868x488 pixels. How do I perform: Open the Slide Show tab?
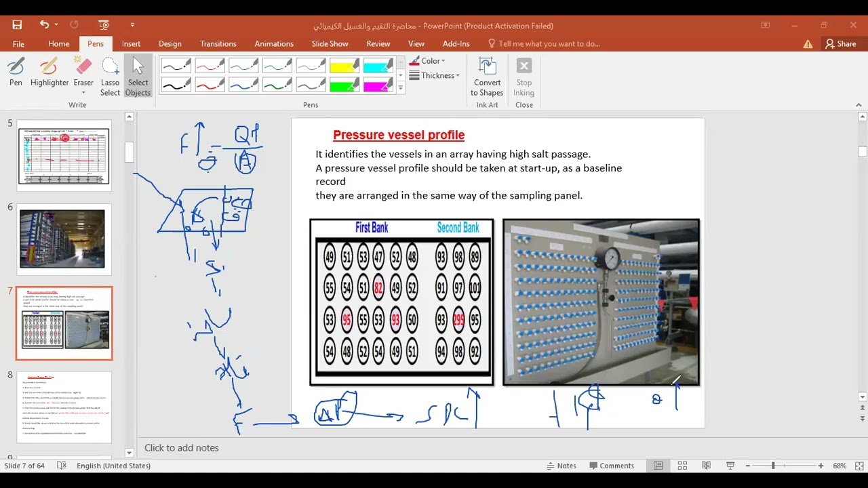point(330,43)
